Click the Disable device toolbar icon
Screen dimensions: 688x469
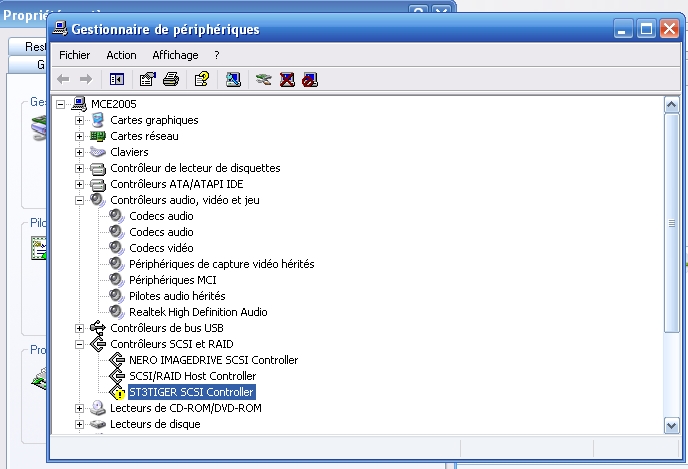tap(310, 79)
